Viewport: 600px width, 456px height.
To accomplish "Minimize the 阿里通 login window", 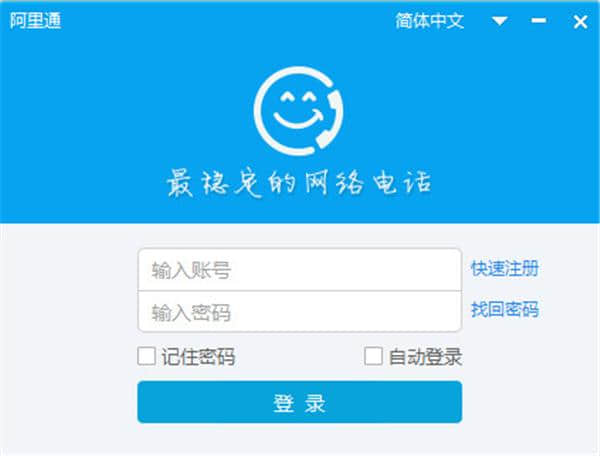I will (x=539, y=21).
